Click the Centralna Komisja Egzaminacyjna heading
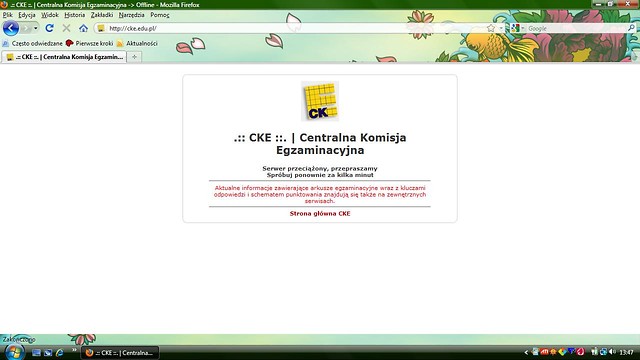This screenshot has width=640, height=360. [x=320, y=144]
